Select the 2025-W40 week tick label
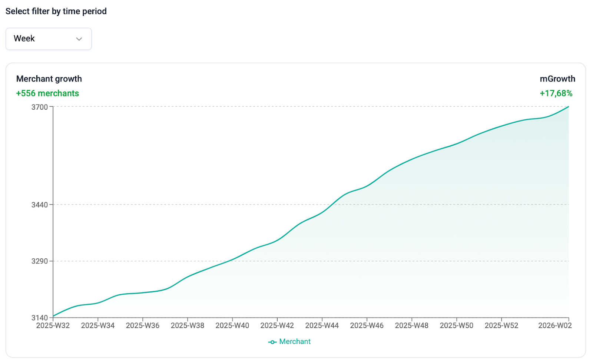 click(x=232, y=325)
